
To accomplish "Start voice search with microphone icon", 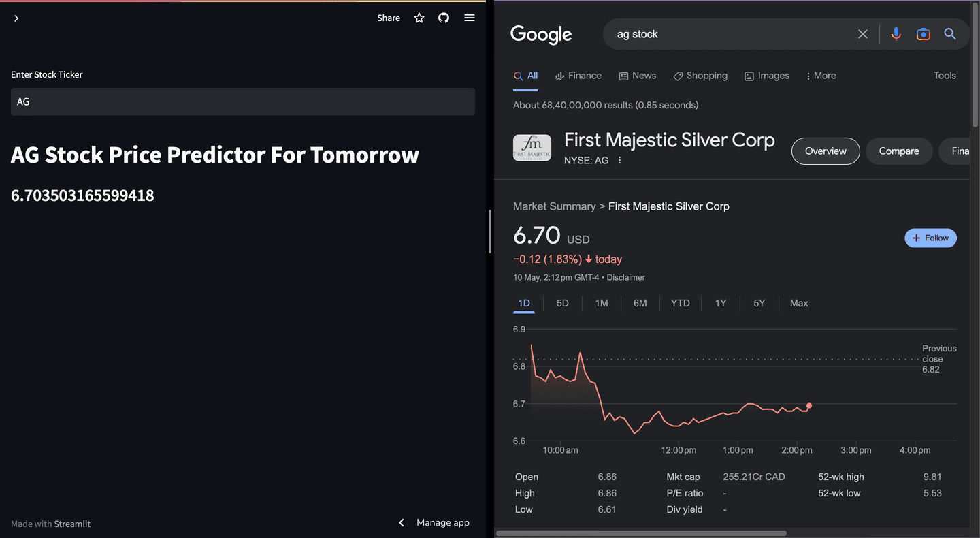I will 896,34.
